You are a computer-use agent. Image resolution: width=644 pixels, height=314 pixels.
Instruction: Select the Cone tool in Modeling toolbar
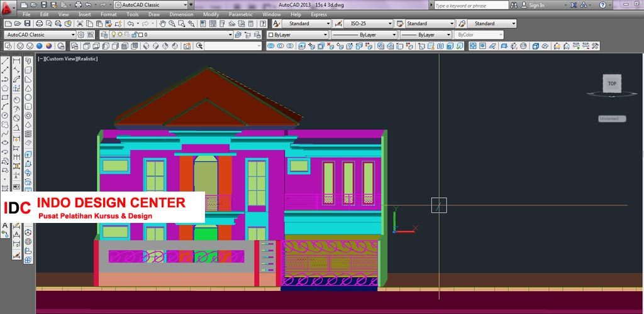[x=28, y=88]
